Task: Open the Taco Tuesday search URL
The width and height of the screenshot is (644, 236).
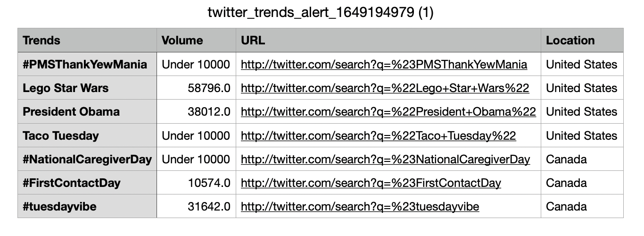Action: coord(378,135)
